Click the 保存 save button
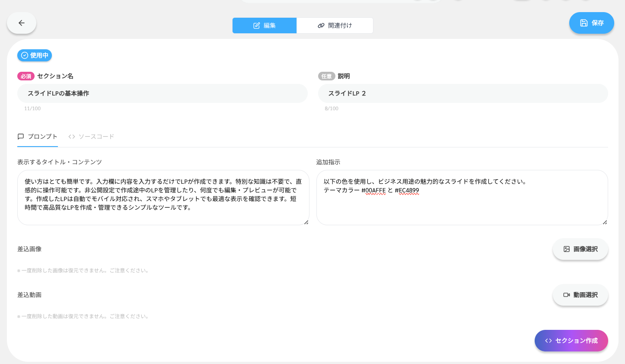The height and width of the screenshot is (364, 625). 591,23
